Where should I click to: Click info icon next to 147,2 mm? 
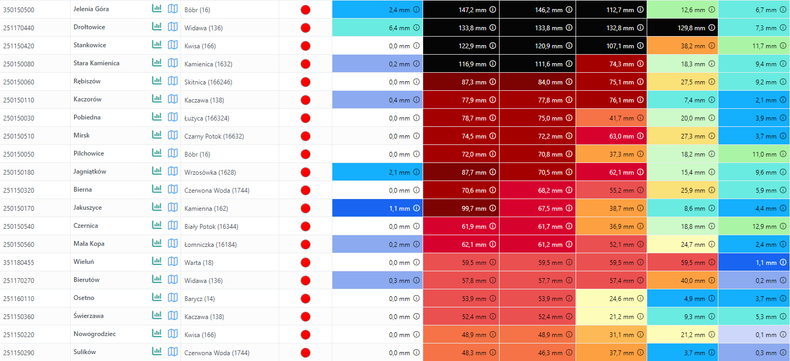492,9
